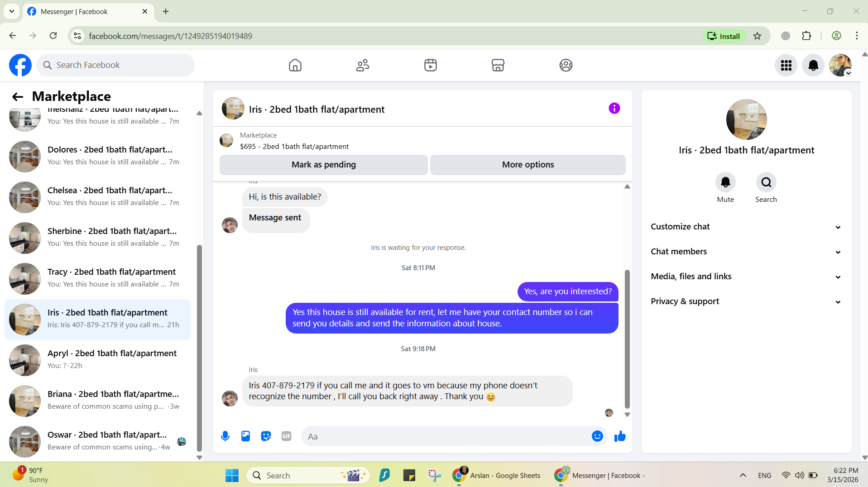Image resolution: width=868 pixels, height=487 pixels.
Task: Go back with the browser back arrow
Action: click(x=13, y=36)
